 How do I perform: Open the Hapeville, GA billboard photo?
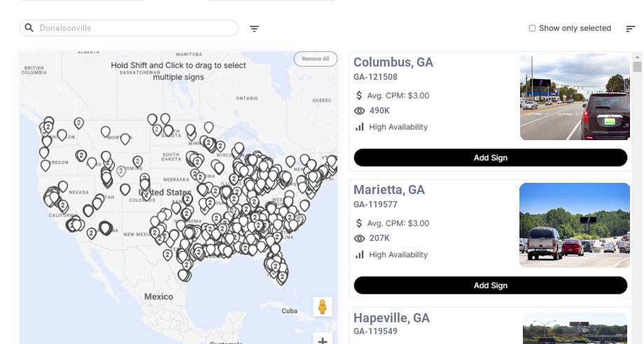click(x=575, y=328)
